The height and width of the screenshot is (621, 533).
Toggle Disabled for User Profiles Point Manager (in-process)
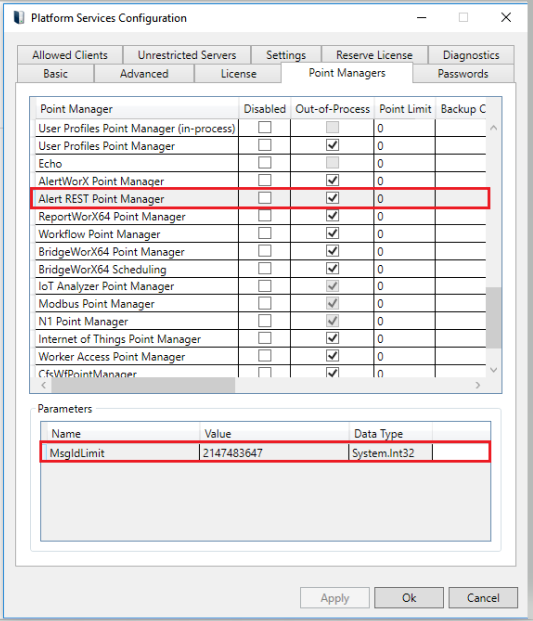pyautogui.click(x=265, y=127)
